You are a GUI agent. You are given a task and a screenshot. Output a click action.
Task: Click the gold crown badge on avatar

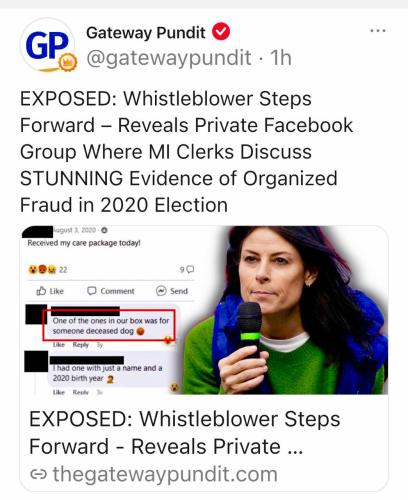tap(68, 62)
